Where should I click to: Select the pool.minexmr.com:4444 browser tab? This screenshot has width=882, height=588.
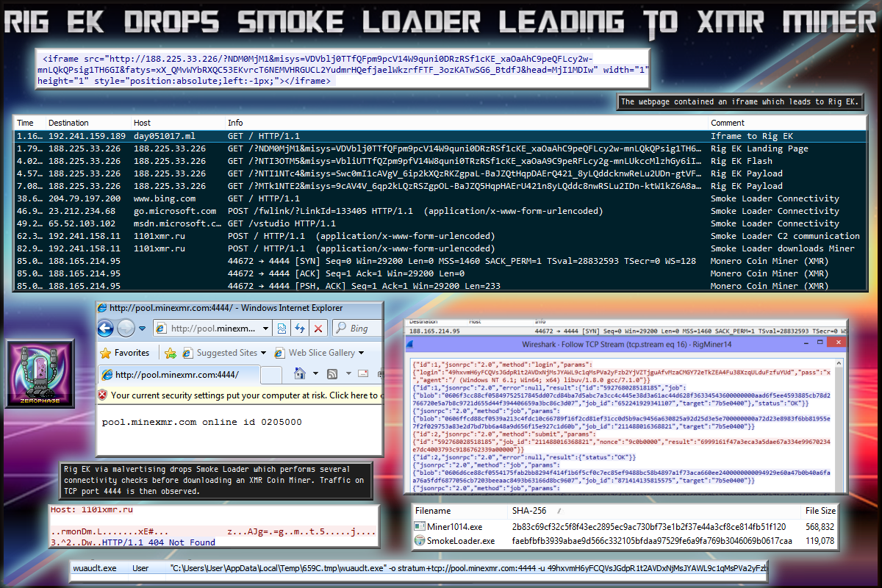(176, 374)
